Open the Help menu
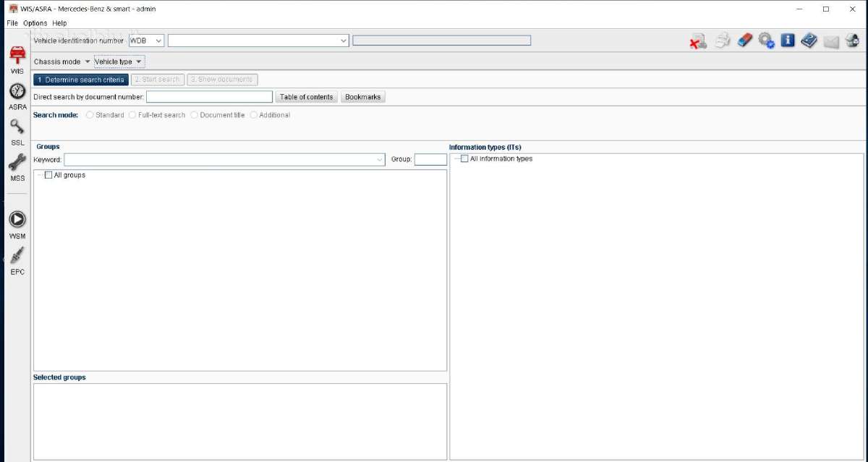 click(59, 23)
